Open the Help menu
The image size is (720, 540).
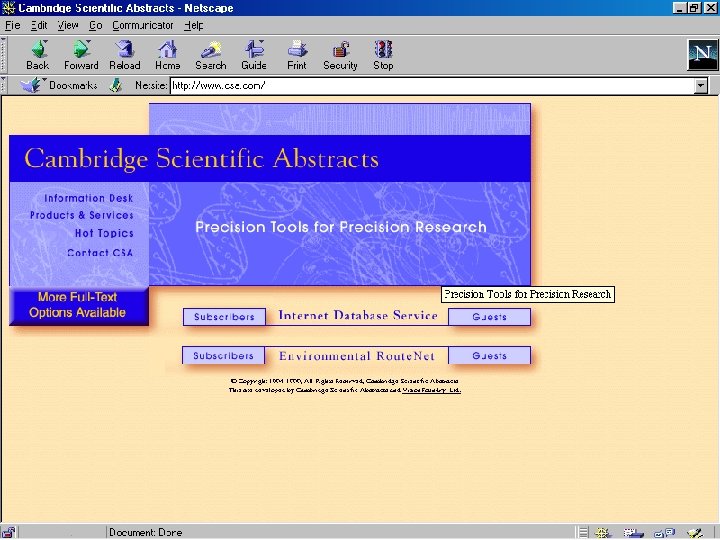click(194, 25)
